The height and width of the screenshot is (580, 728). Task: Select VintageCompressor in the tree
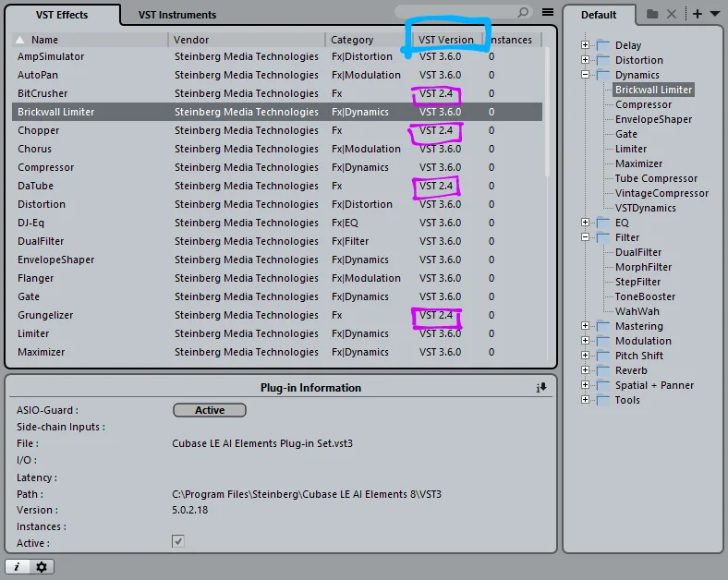click(661, 193)
